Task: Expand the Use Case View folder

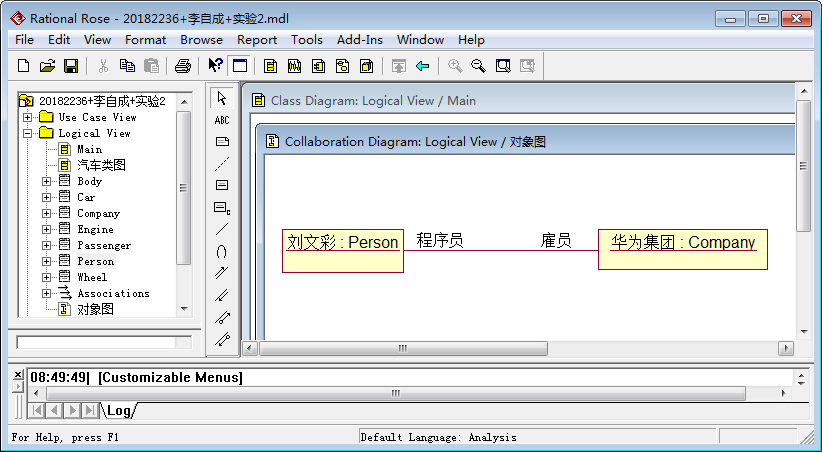Action: click(28, 117)
